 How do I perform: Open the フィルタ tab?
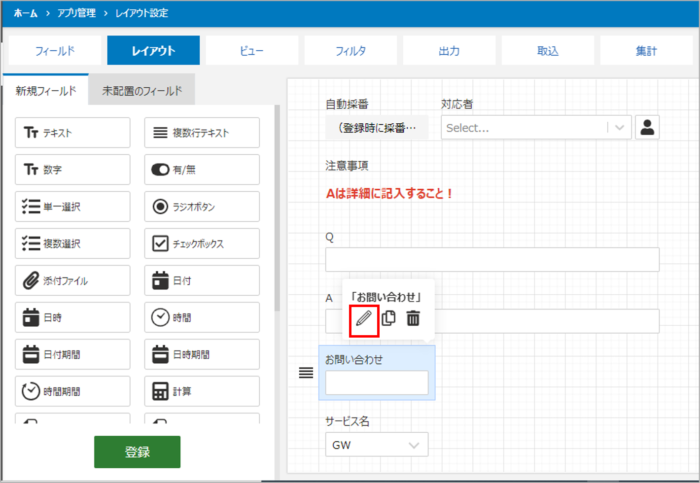[x=350, y=50]
